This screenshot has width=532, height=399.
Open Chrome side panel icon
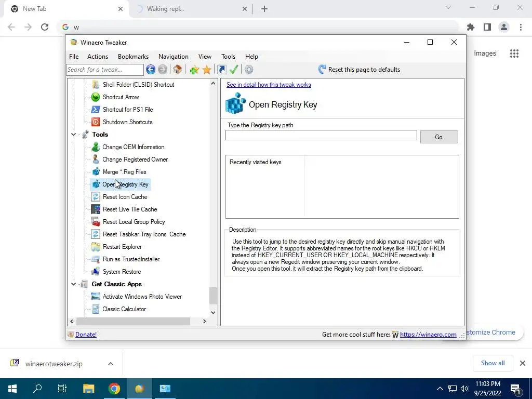click(487, 27)
